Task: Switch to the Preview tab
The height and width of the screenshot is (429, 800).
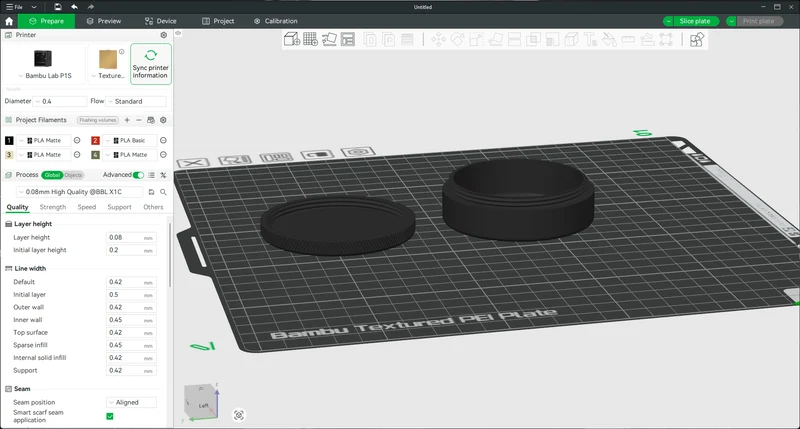Action: [104, 21]
